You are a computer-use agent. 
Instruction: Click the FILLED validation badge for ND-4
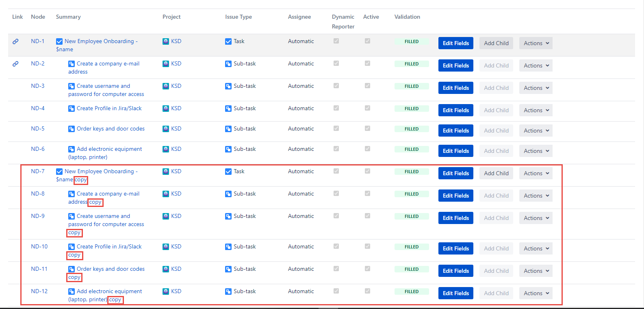click(412, 109)
